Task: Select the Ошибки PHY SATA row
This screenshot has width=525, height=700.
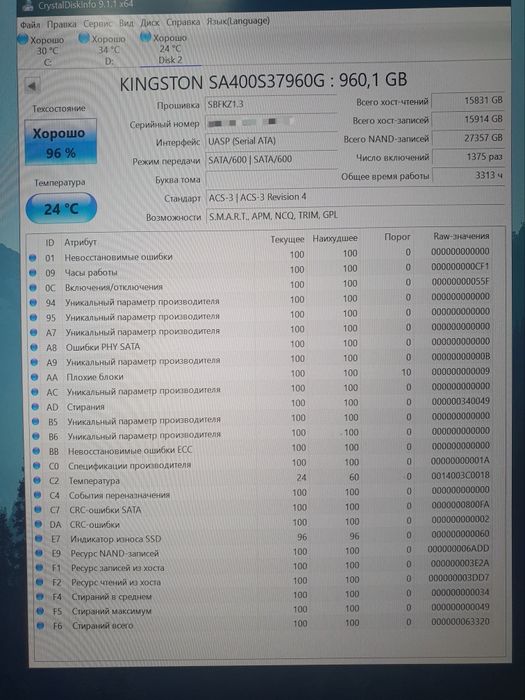Action: 262,345
